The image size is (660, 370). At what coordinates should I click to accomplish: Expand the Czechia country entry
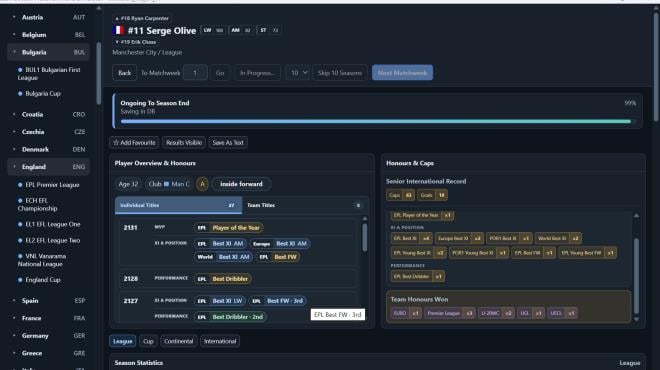[48, 132]
